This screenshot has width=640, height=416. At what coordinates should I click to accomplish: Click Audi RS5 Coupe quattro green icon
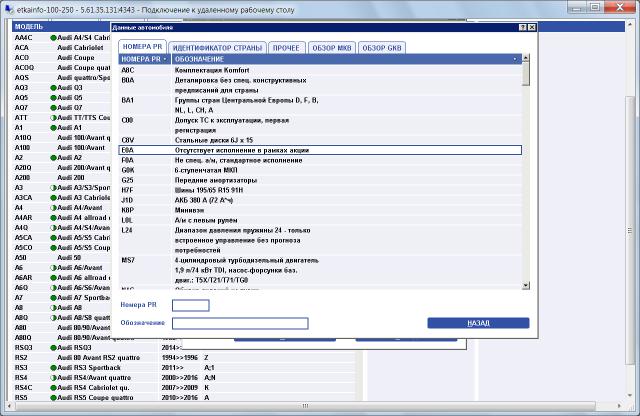[x=53, y=398]
